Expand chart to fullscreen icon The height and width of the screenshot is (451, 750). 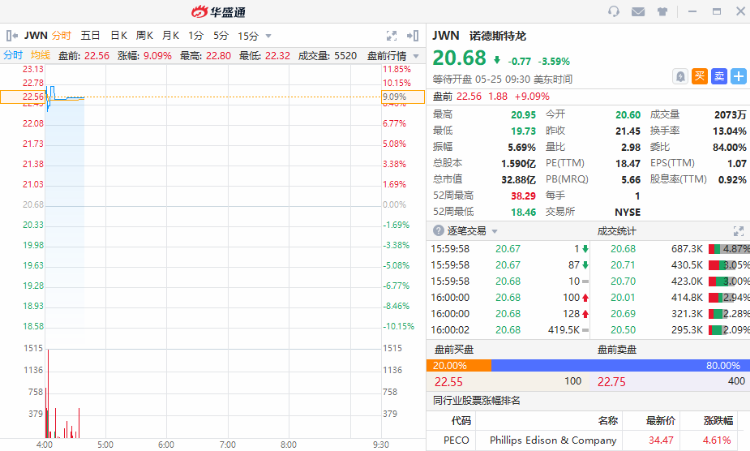coord(392,36)
